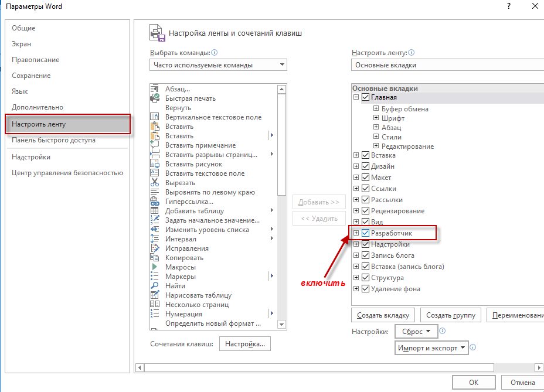The height and width of the screenshot is (392, 544).
Task: Click the Bullets list icon
Action: 154,276
